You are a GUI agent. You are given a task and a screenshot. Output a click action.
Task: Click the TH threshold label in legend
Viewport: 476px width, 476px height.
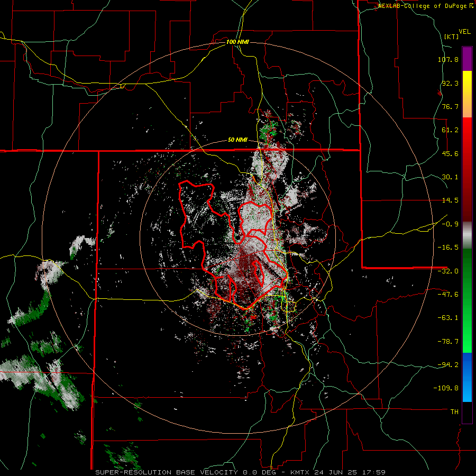click(454, 412)
